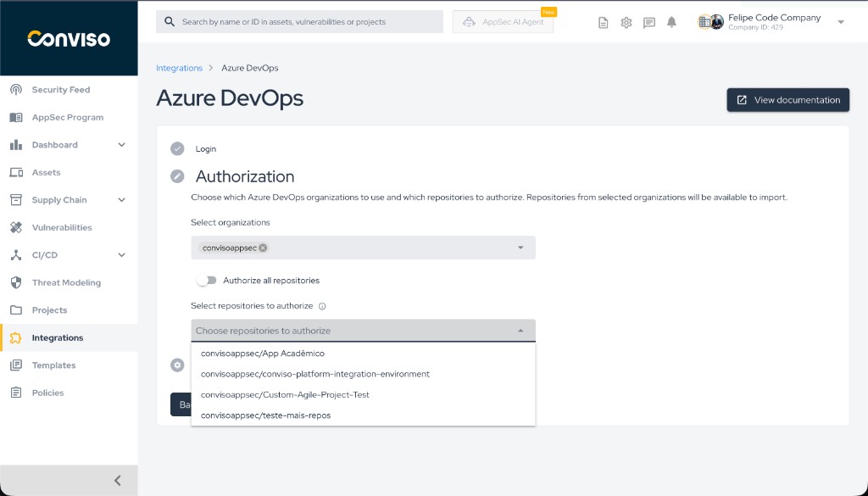Open the documents icon in the top bar
The image size is (868, 496).
[603, 22]
